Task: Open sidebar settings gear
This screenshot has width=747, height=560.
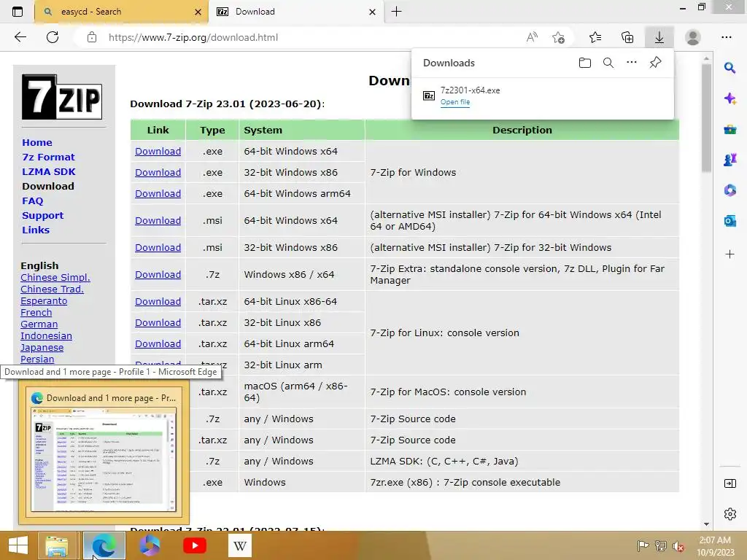Action: 729,514
